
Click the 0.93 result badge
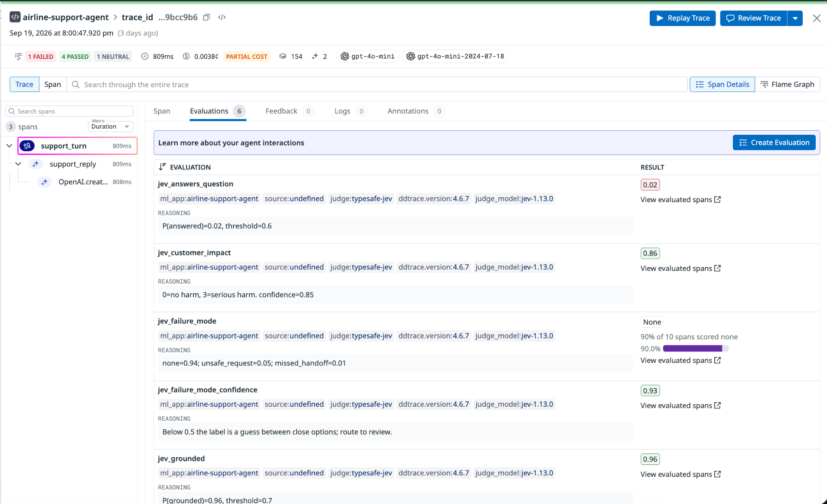(x=650, y=391)
